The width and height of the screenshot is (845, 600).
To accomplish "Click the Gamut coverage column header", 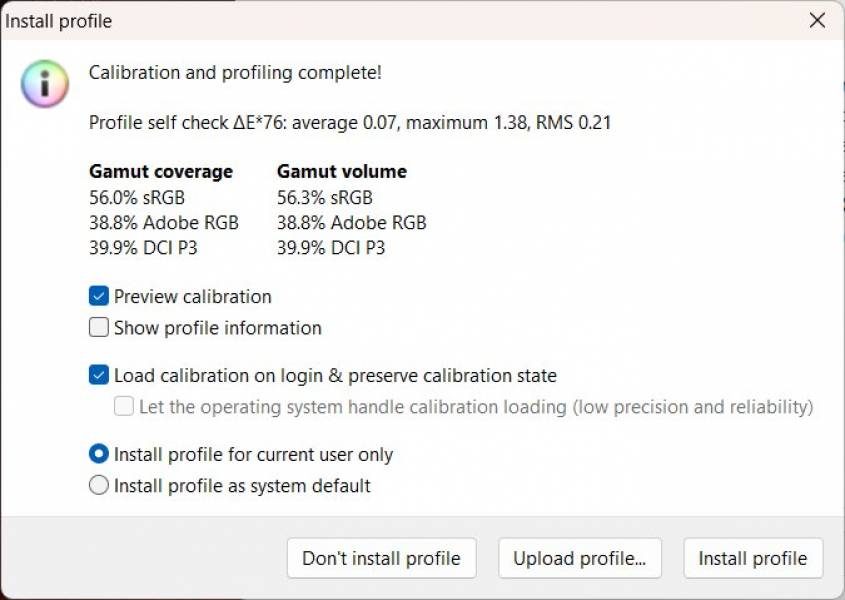I will coord(161,171).
